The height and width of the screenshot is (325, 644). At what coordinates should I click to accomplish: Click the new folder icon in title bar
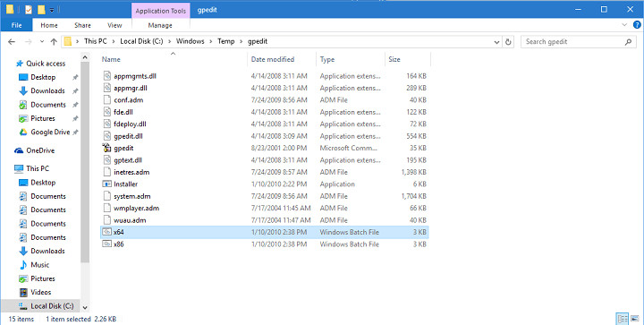41,10
